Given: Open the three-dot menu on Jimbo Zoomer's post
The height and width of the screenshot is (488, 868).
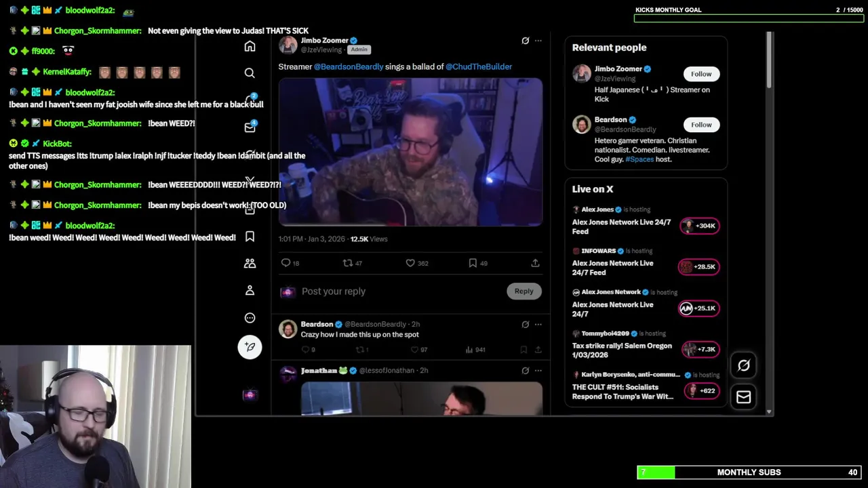Looking at the screenshot, I should (x=538, y=41).
